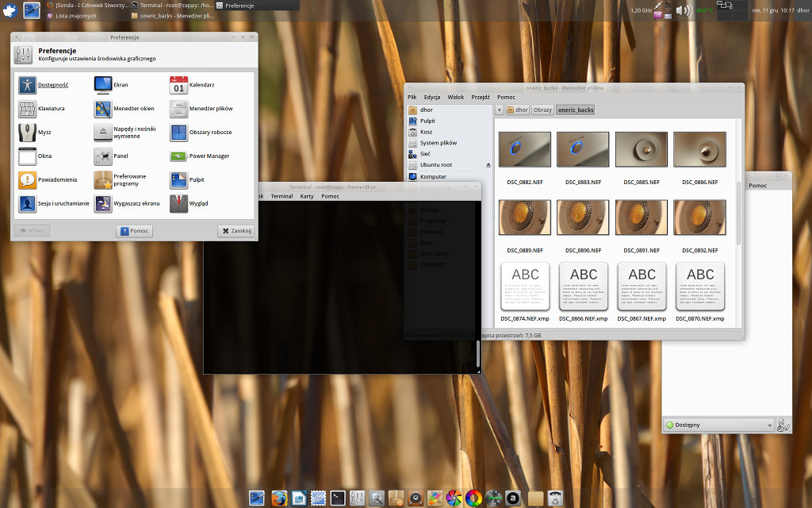Open Wygląd appearance settings
This screenshot has width=812, height=508.
(189, 204)
